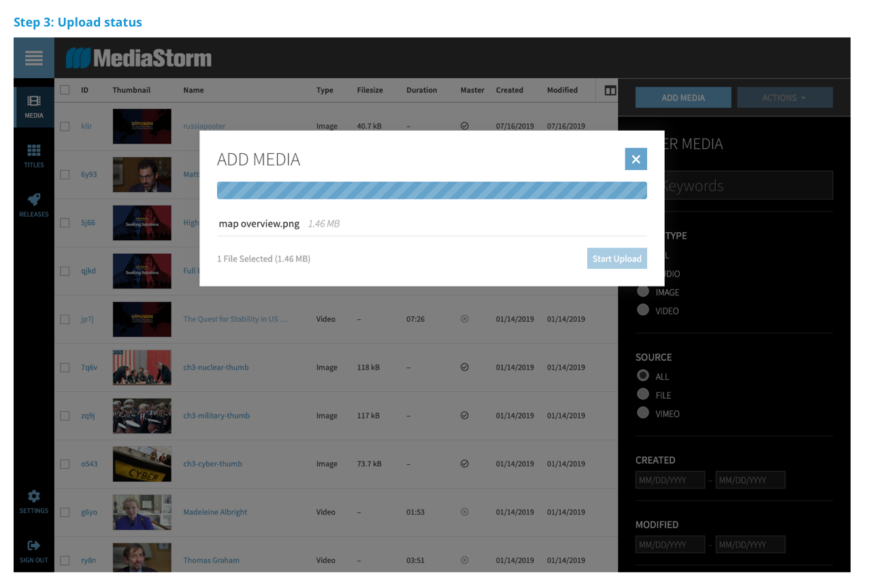Open Titles grid icon in sidebar
This screenshot has width=871, height=588.
34,151
